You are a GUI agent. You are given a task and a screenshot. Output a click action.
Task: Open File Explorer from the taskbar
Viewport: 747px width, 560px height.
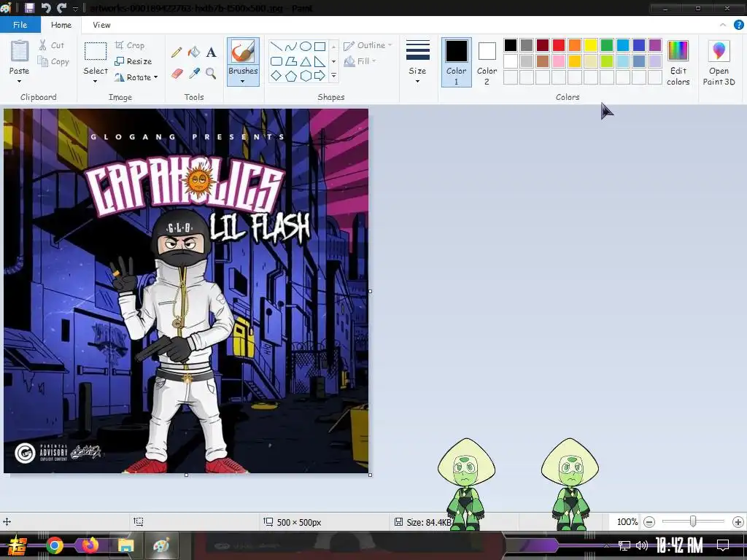(x=125, y=545)
